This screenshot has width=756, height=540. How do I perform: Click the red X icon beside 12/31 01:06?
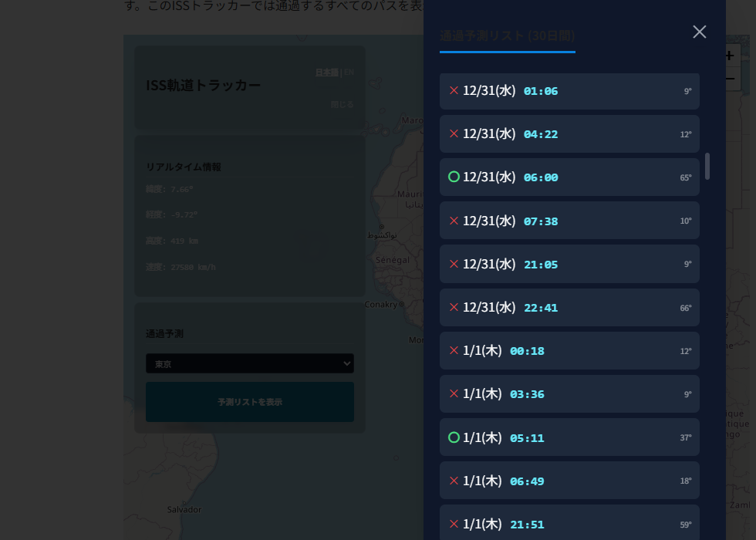(454, 91)
